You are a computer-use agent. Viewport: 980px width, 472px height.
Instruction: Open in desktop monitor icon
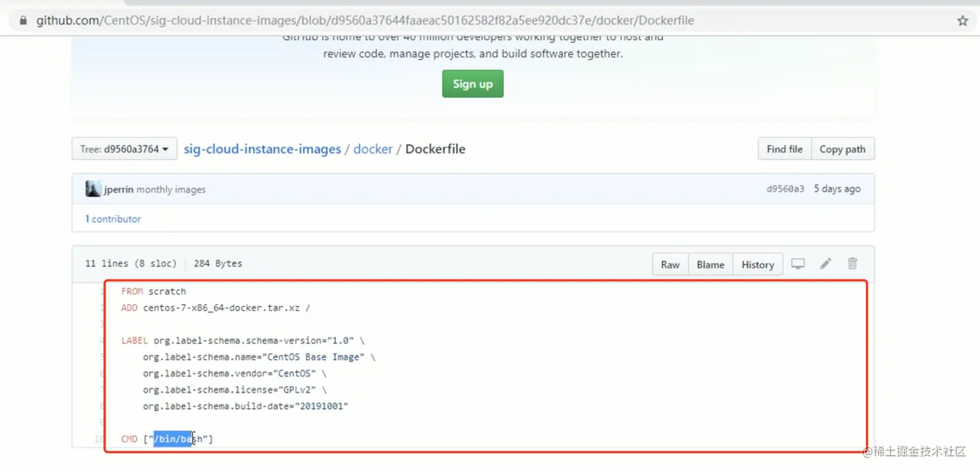(798, 264)
